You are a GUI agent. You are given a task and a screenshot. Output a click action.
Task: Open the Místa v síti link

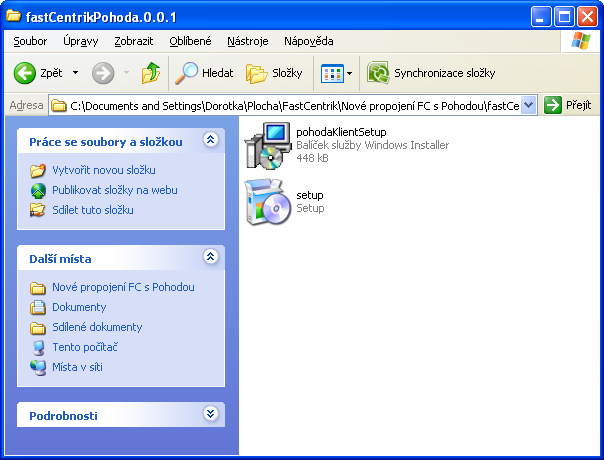(77, 367)
